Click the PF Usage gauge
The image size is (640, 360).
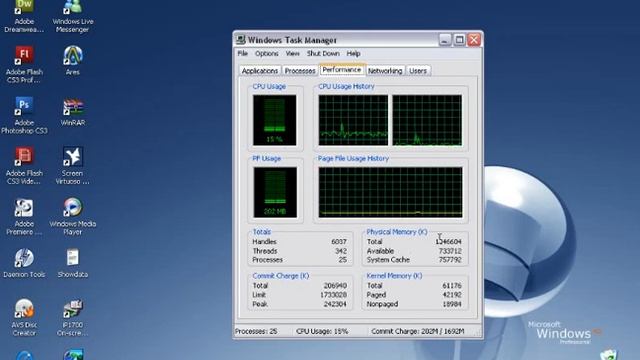(x=275, y=192)
